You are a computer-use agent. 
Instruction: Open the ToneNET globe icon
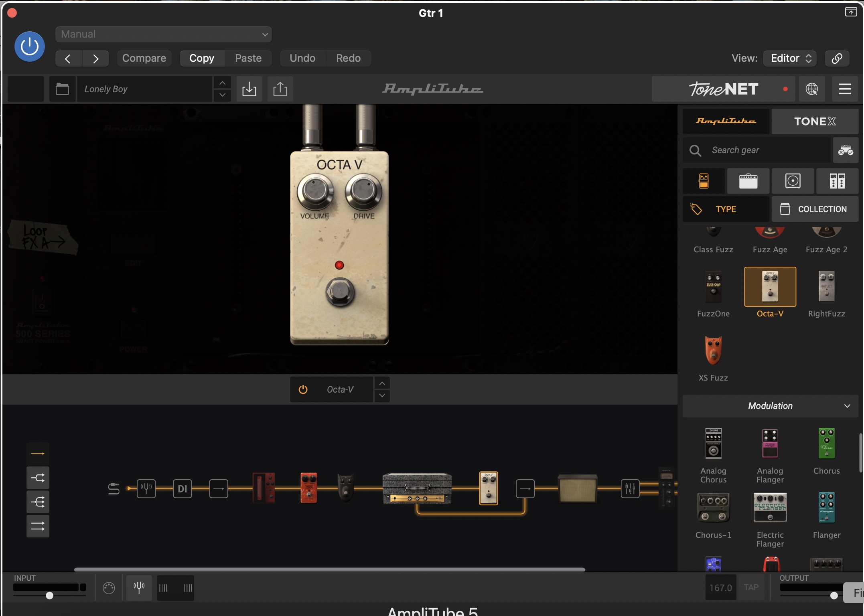tap(811, 89)
